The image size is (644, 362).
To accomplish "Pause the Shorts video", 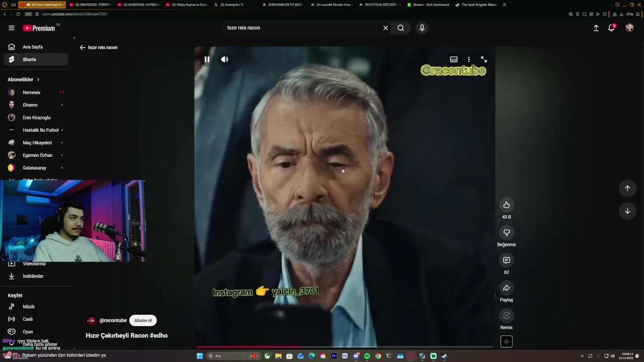I will (x=207, y=59).
